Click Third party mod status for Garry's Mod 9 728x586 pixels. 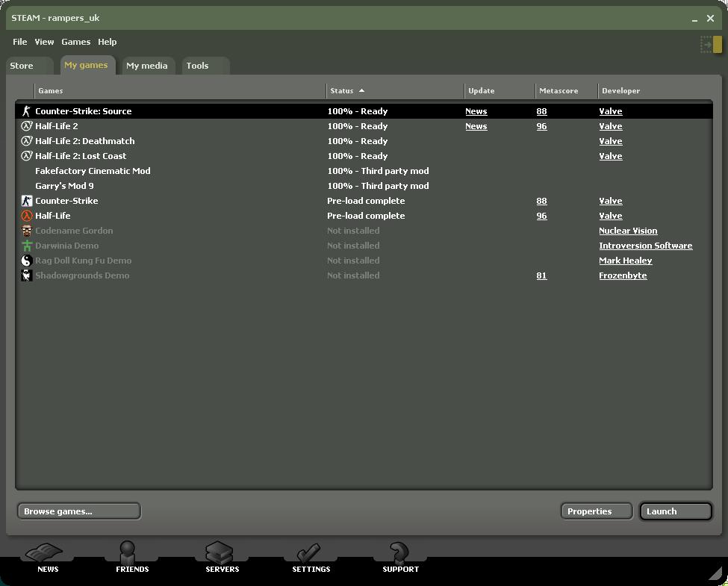point(378,186)
